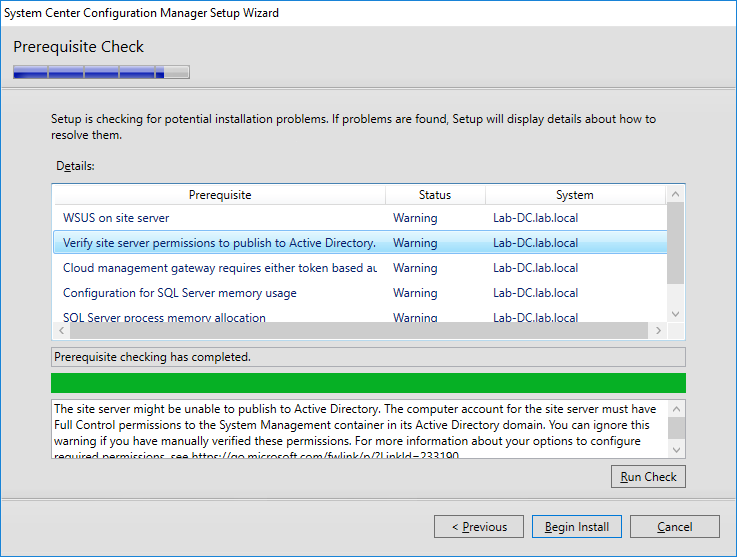Click Lab-DC.lab.local in the WSUS row
The height and width of the screenshot is (557, 737).
tap(535, 218)
